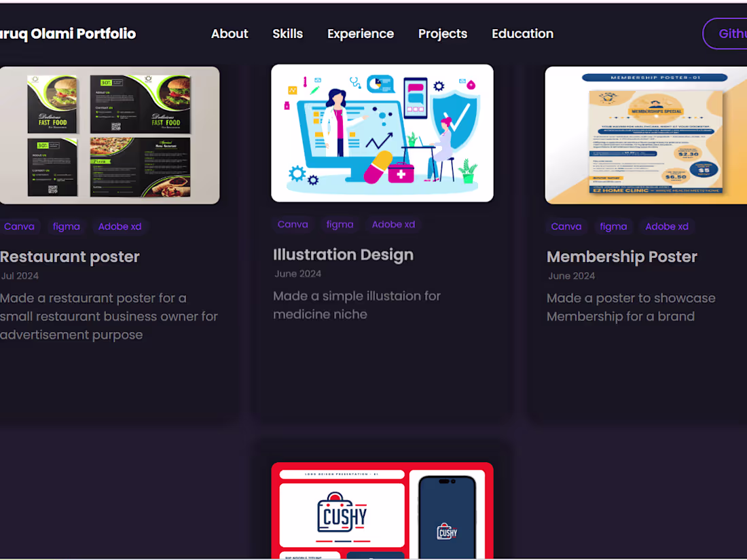Screen dimensions: 747x560
Task: Click Adobe xd tag under Restaurant poster
Action: click(x=120, y=227)
